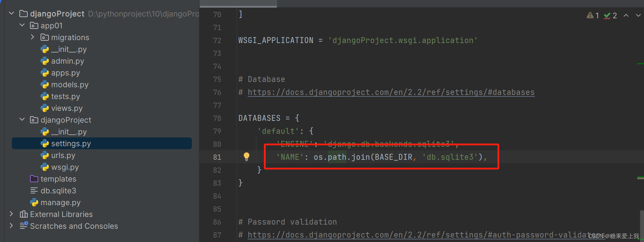Image resolution: width=644 pixels, height=242 pixels.
Task: Click the views.py Python file icon
Action: pos(45,108)
